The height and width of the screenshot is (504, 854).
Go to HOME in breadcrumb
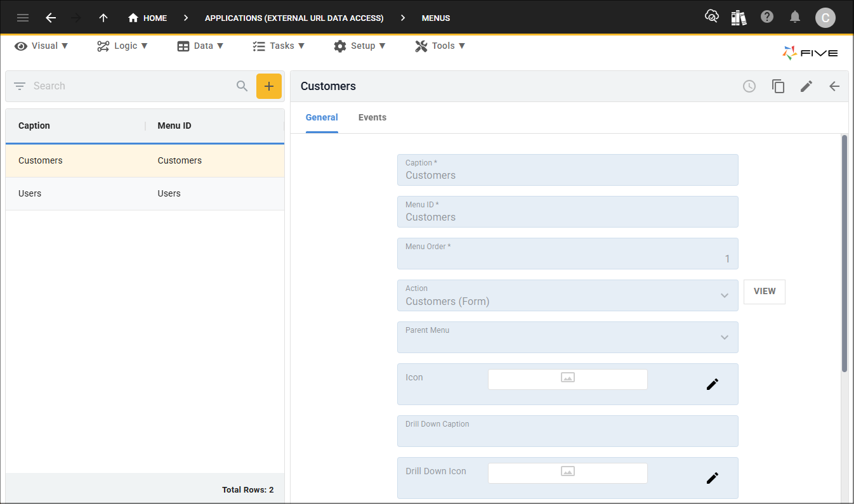click(148, 18)
